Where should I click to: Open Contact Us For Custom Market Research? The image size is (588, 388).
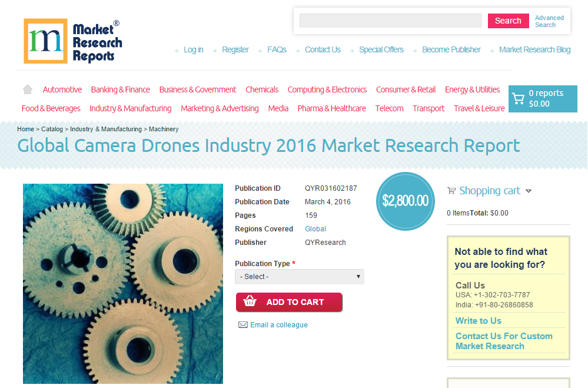click(504, 341)
